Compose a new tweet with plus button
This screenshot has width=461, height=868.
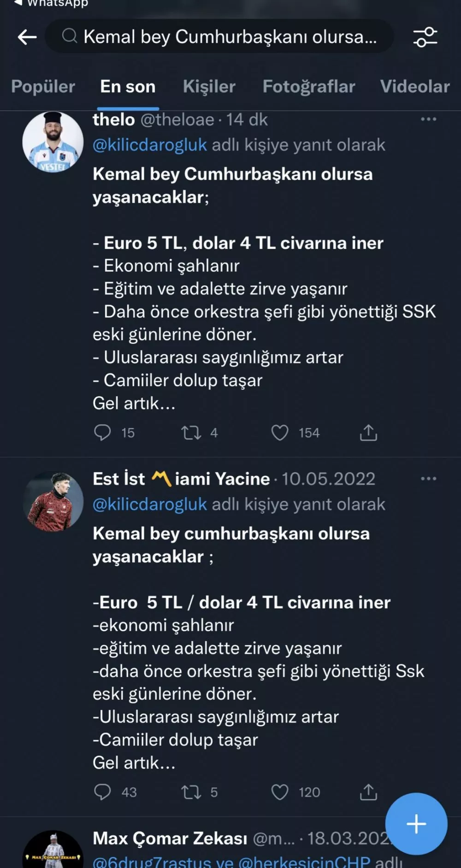point(416,824)
